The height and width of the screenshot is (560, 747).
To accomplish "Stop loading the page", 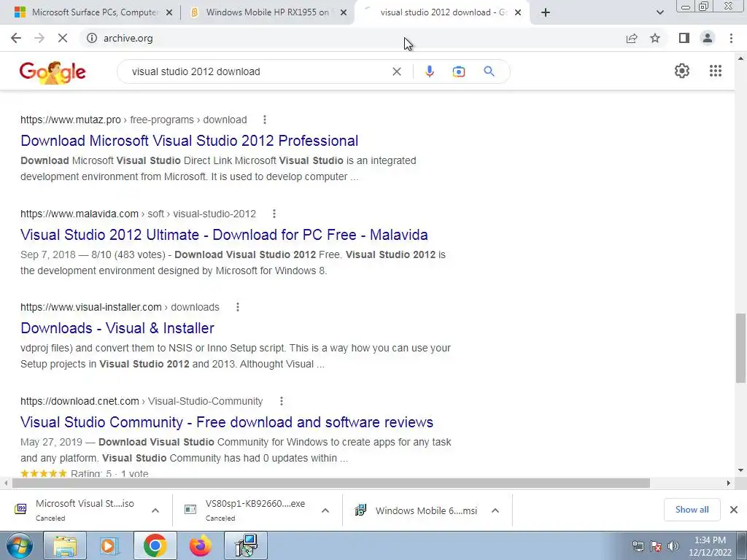I will pyautogui.click(x=63, y=38).
